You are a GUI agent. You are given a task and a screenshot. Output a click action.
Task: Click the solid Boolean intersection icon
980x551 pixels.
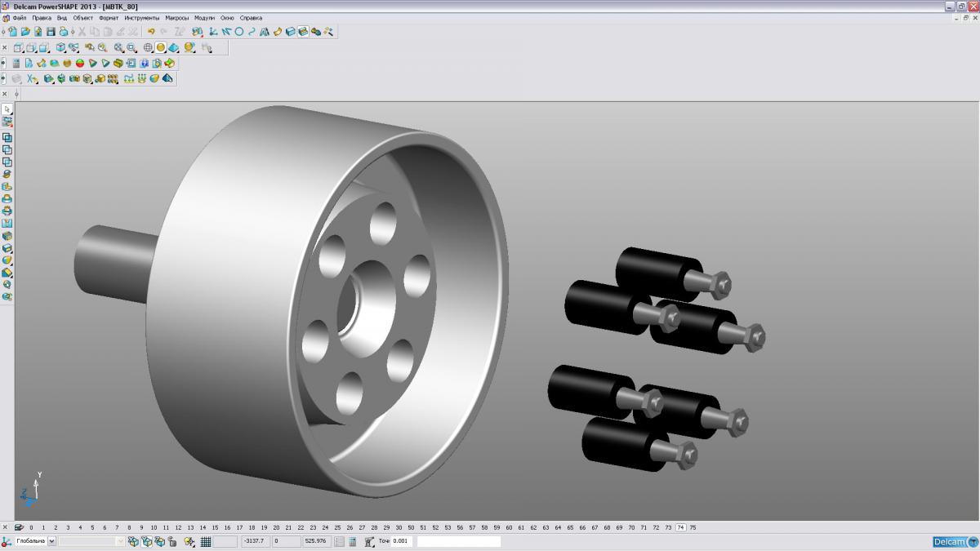7,161
